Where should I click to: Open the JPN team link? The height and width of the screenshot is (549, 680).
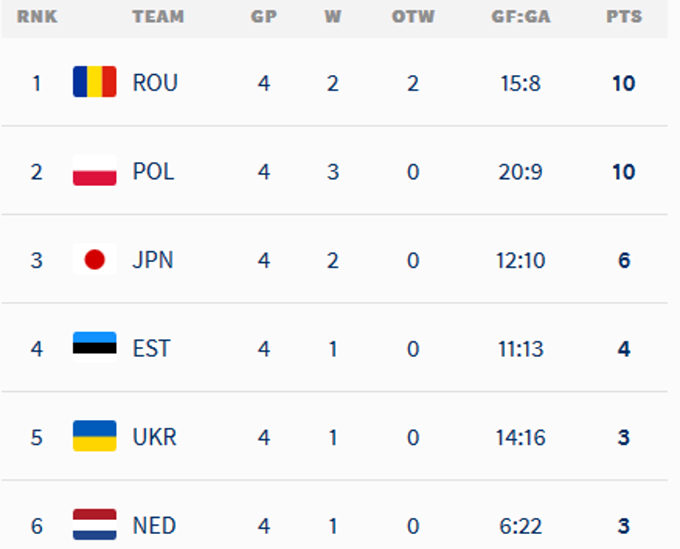tap(152, 260)
